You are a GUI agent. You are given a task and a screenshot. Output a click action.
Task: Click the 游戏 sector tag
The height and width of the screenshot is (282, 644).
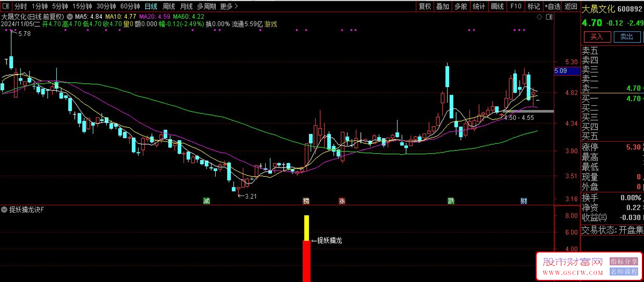tap(271, 24)
